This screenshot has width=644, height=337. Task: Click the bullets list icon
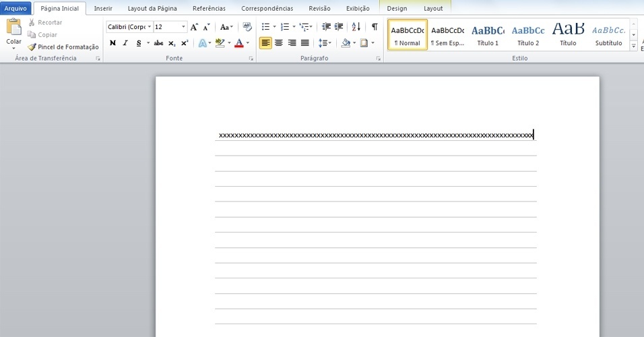(265, 27)
